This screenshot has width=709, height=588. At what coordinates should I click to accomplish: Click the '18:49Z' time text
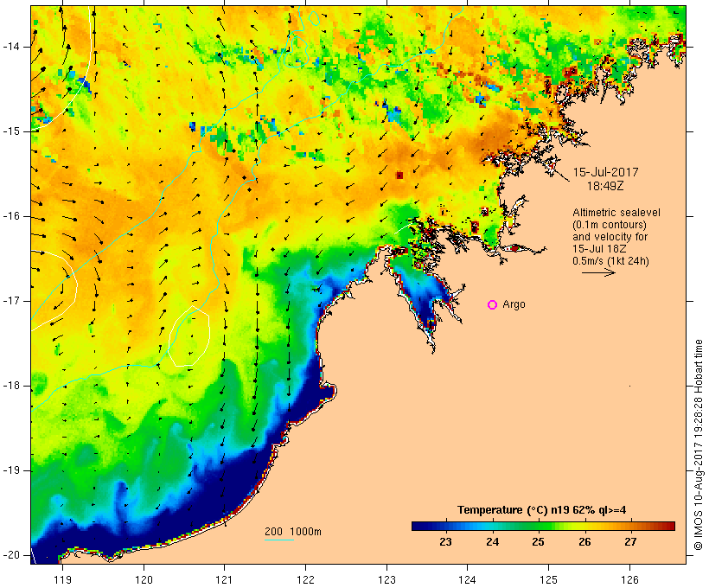point(605,186)
